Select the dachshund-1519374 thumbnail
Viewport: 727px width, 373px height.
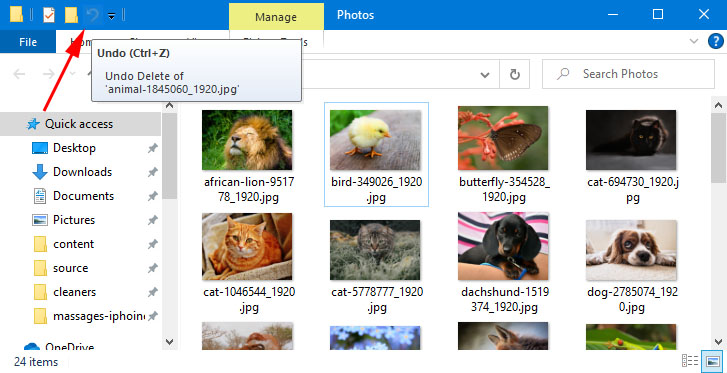(503, 246)
